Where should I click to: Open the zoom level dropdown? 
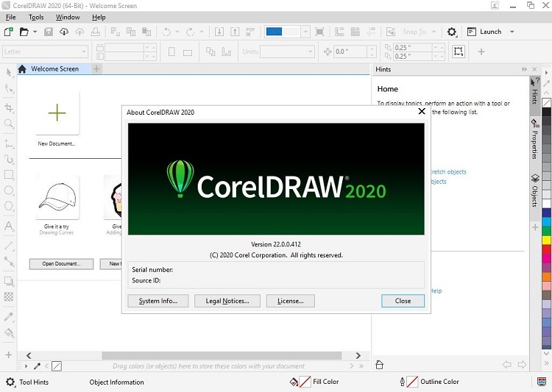[x=305, y=32]
